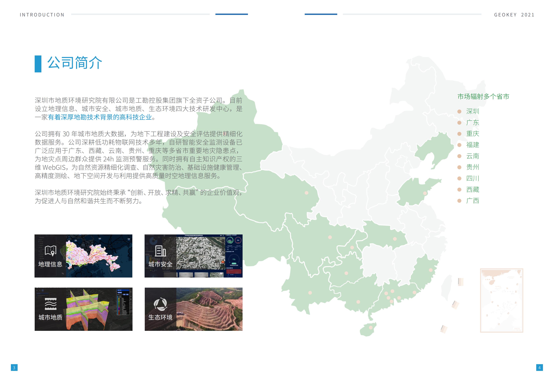The height and width of the screenshot is (392, 554).
Task: Click the blue bar beside 公司简介 title
Action: tap(38, 64)
